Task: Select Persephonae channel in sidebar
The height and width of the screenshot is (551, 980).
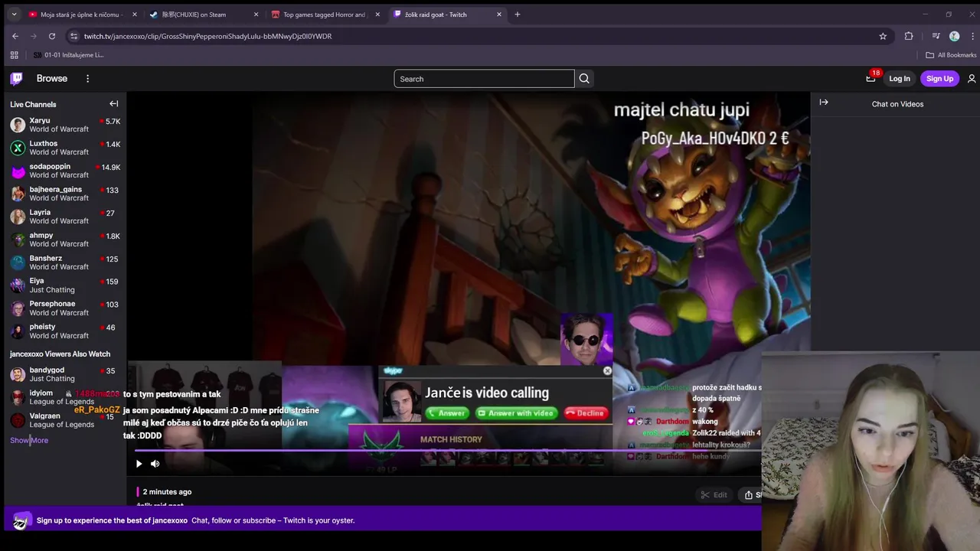Action: [65, 308]
